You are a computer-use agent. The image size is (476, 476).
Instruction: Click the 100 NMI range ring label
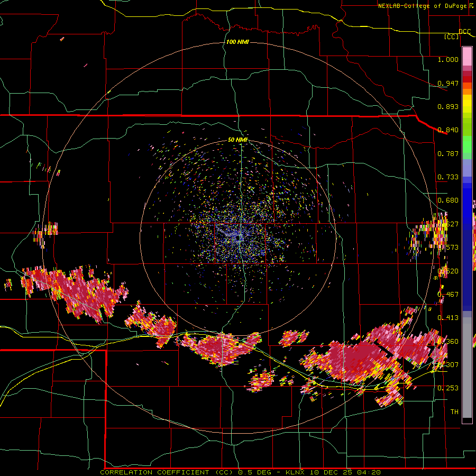[x=237, y=42]
